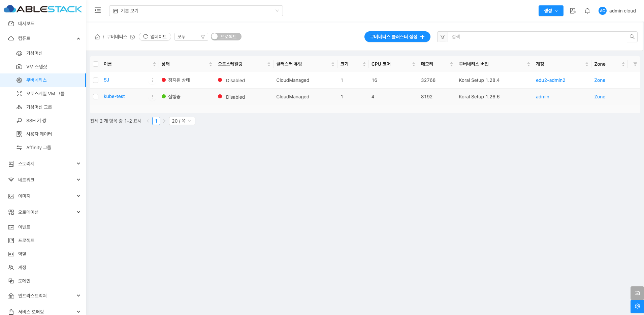Open the kube-test row actions menu

coord(152,97)
